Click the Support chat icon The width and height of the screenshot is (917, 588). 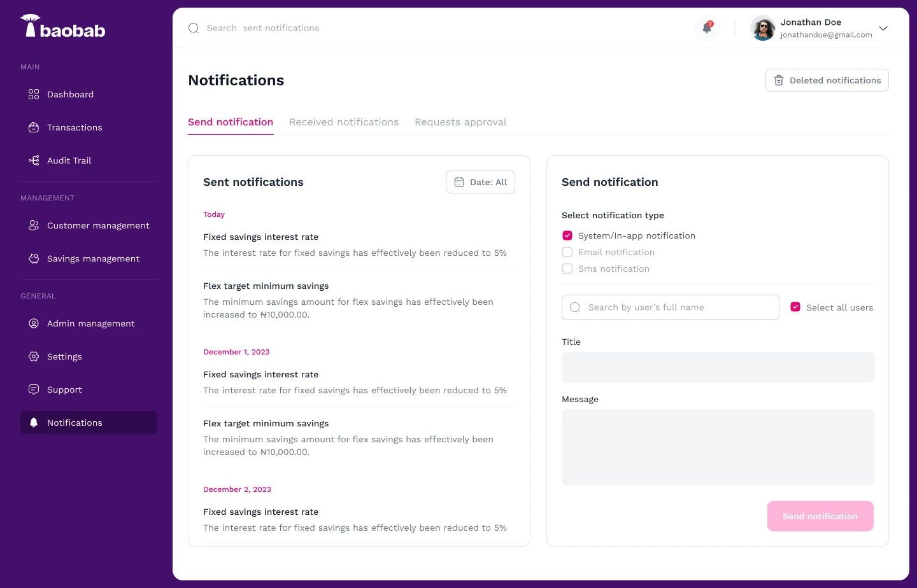34,389
